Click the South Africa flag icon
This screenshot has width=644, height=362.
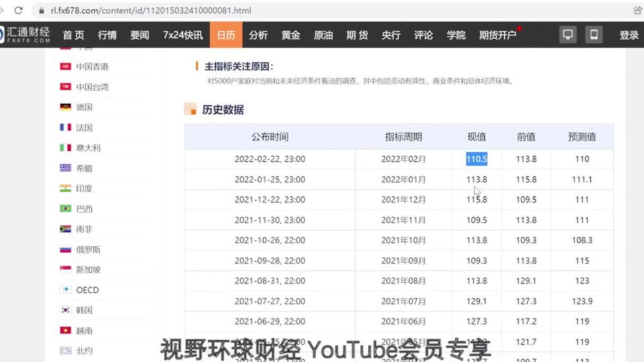65,229
